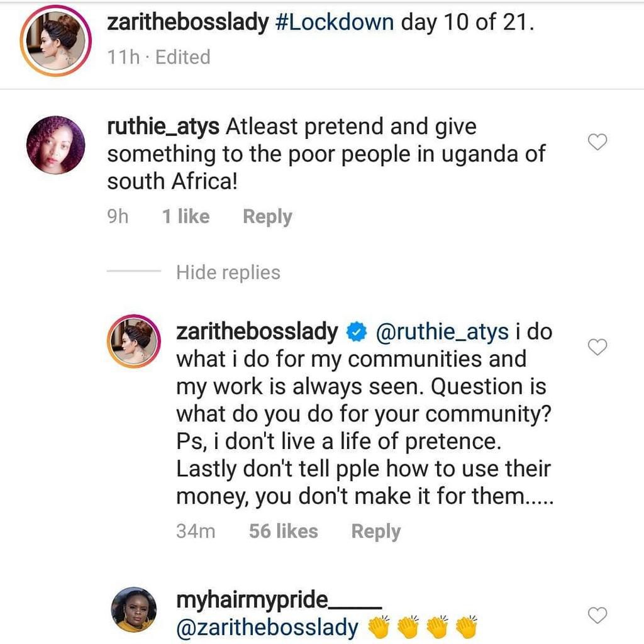The height and width of the screenshot is (644, 644).
Task: Open myhairmypride_____ username link
Action: point(278,601)
